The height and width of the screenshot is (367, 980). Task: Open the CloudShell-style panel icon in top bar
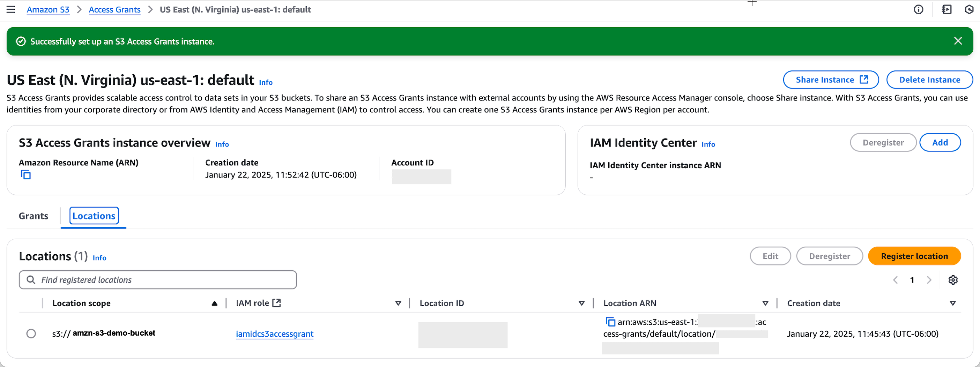(x=946, y=9)
